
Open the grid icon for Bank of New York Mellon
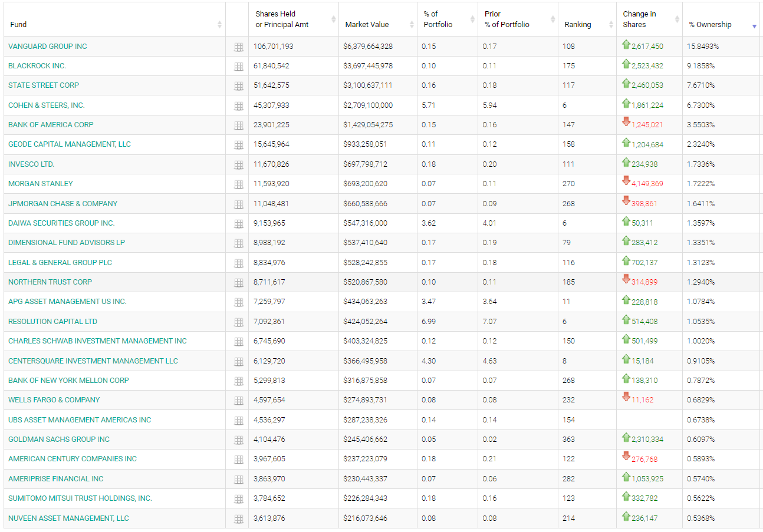[239, 381]
